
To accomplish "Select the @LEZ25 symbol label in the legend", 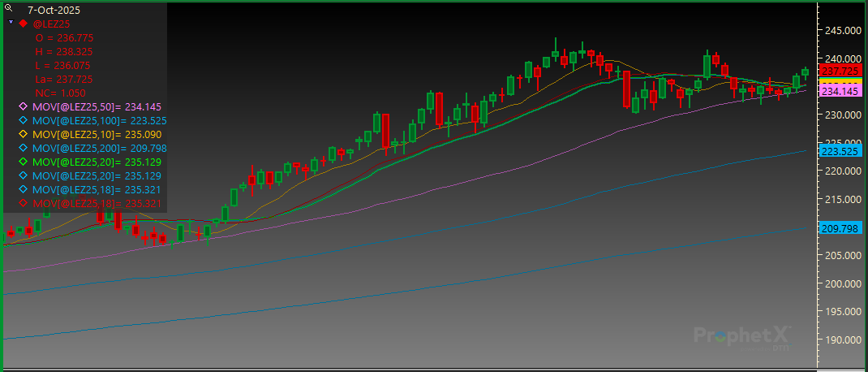I will coord(52,24).
